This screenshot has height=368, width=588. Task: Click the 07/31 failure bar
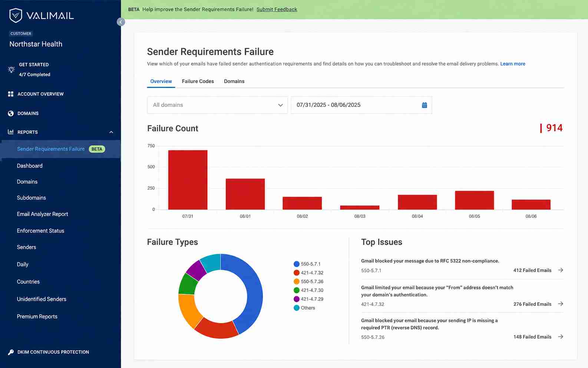tap(188, 180)
